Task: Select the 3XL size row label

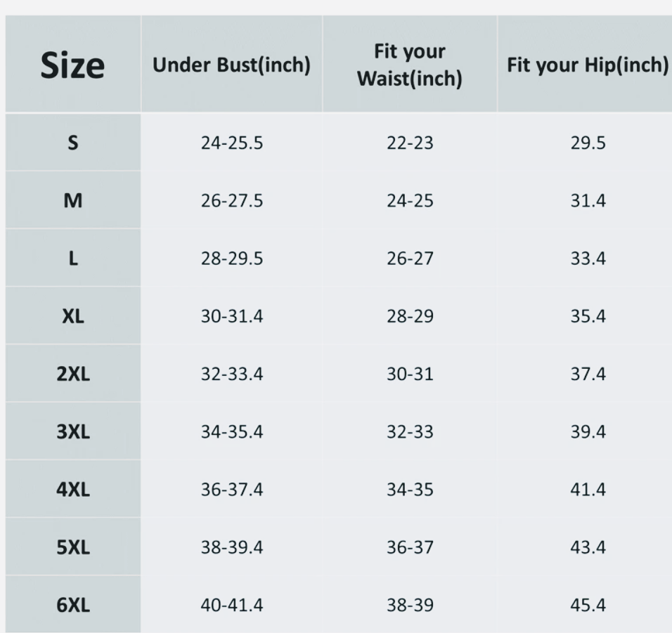Action: pyautogui.click(x=73, y=431)
